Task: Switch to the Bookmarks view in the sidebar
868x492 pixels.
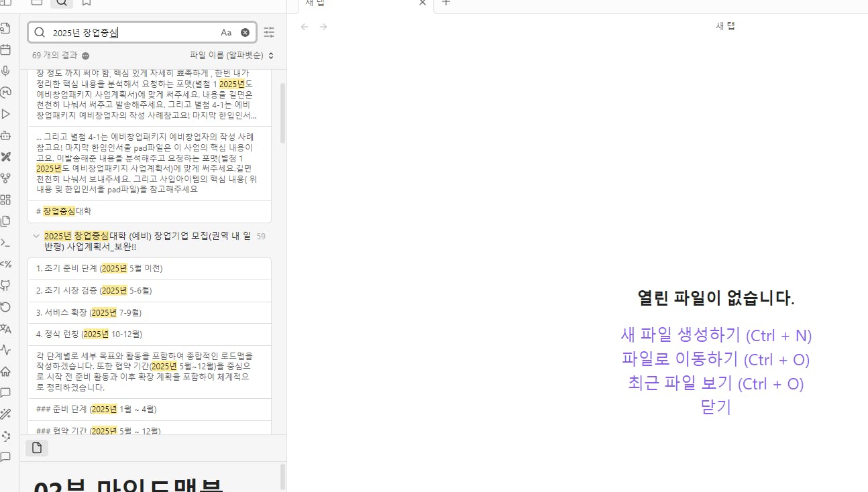Action: coord(86,3)
